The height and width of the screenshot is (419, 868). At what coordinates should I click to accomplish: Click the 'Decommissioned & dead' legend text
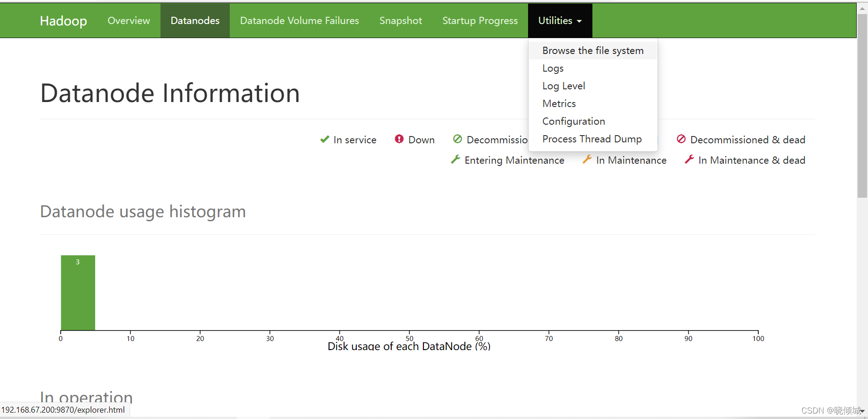pyautogui.click(x=748, y=140)
